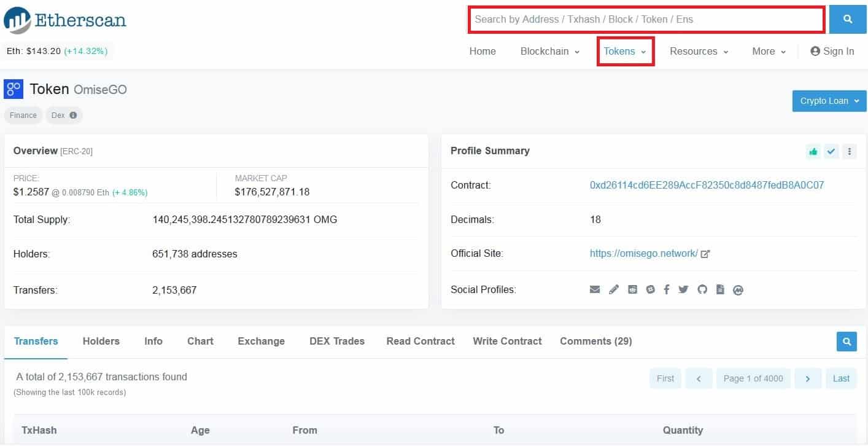This screenshot has height=446, width=868.
Task: Click the transfers count 2,153,667 value
Action: coord(174,290)
